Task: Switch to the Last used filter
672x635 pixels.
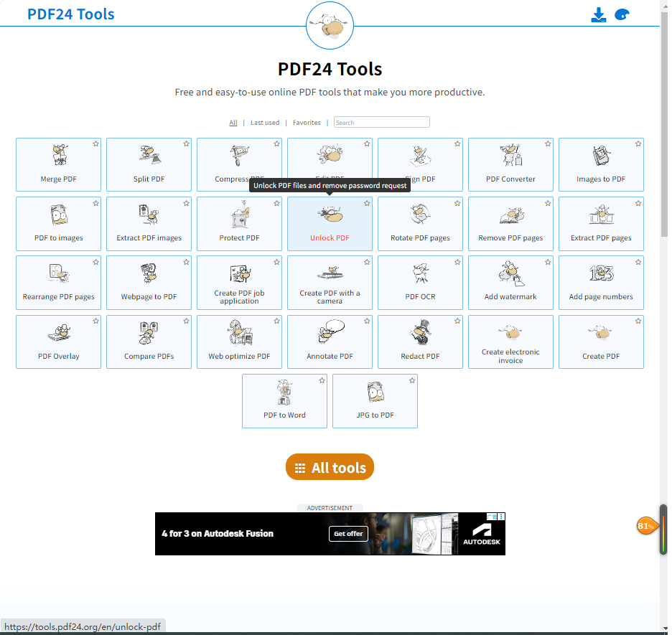Action: (265, 123)
